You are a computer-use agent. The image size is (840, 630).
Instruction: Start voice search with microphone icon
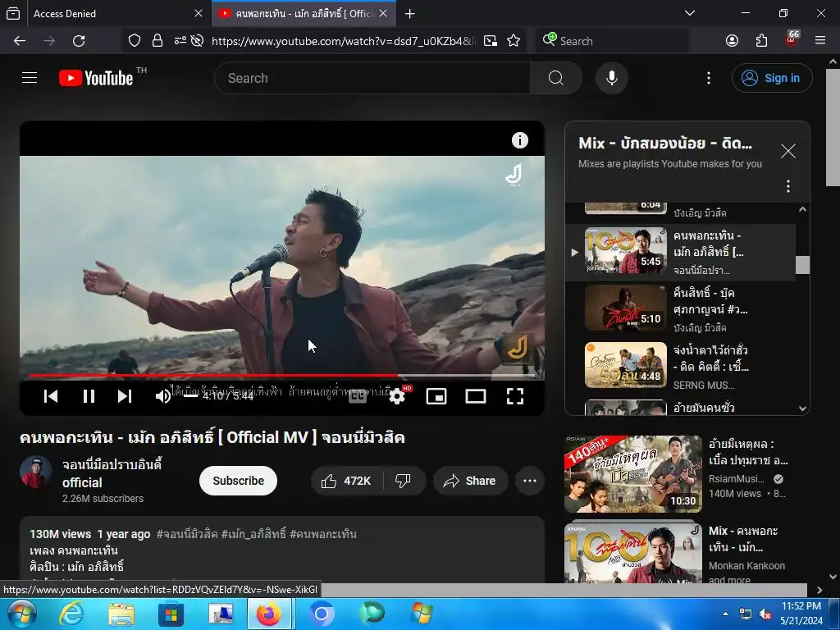(611, 78)
